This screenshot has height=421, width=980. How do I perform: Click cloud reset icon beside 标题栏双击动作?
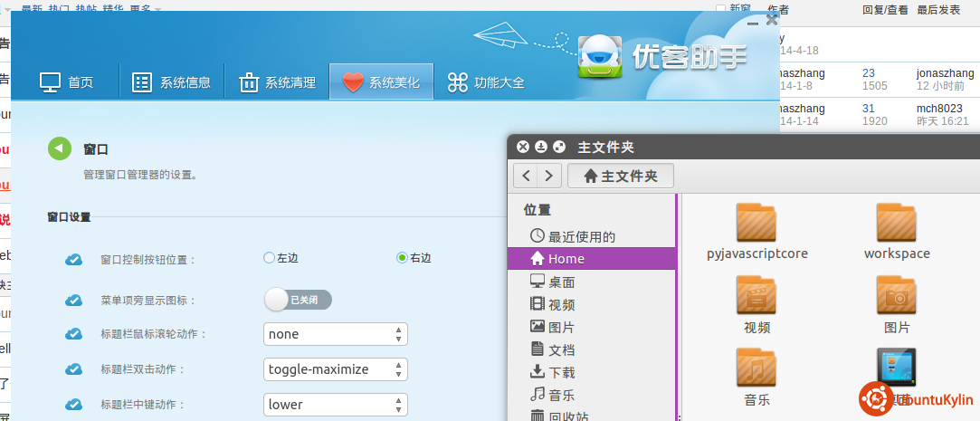click(74, 369)
